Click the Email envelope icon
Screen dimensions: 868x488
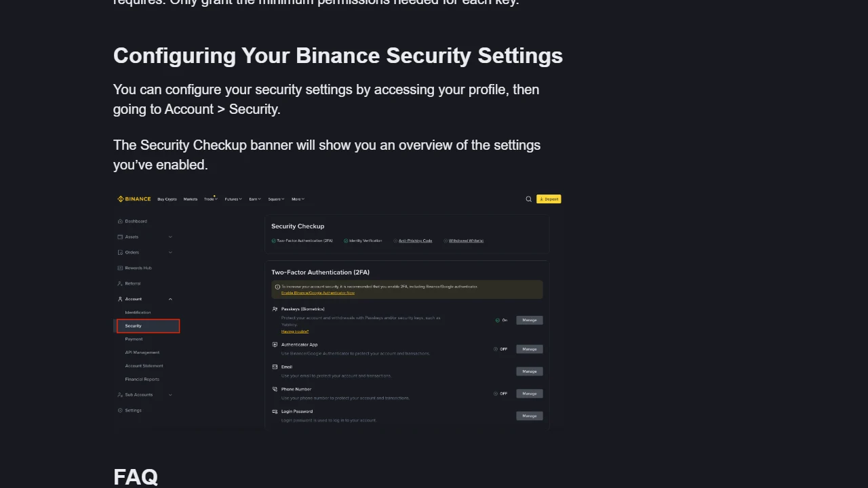tap(275, 367)
